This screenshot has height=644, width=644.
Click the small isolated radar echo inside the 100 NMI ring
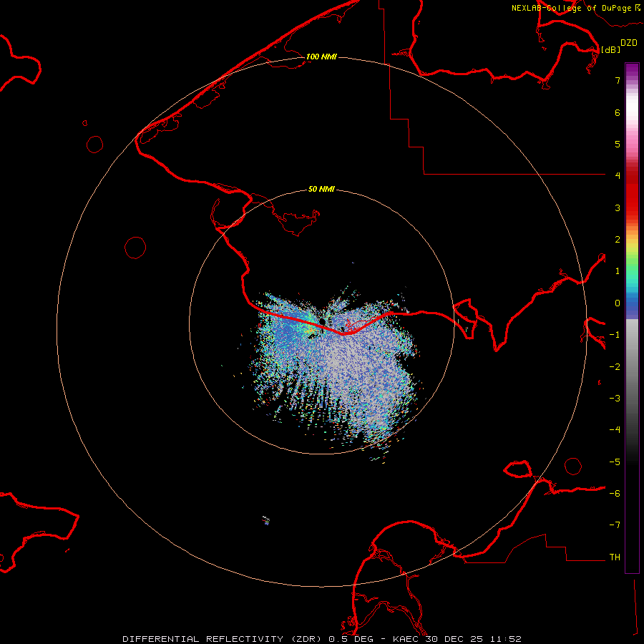(x=266, y=521)
